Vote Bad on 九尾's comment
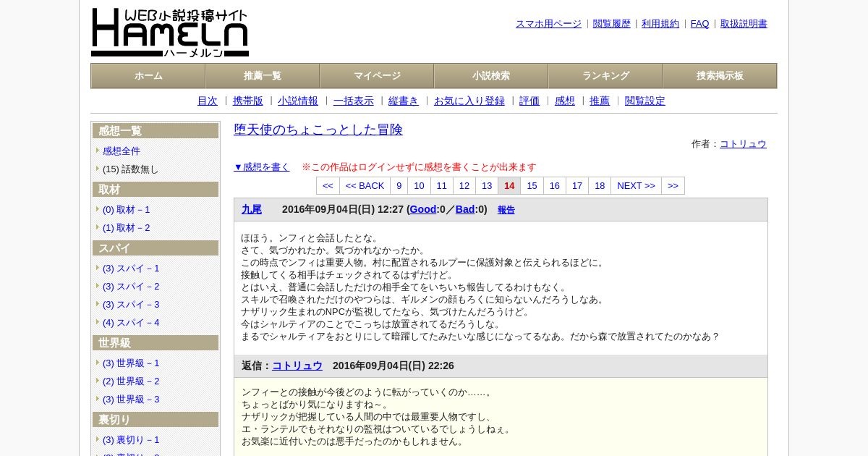The width and height of the screenshot is (868, 456). (x=465, y=209)
